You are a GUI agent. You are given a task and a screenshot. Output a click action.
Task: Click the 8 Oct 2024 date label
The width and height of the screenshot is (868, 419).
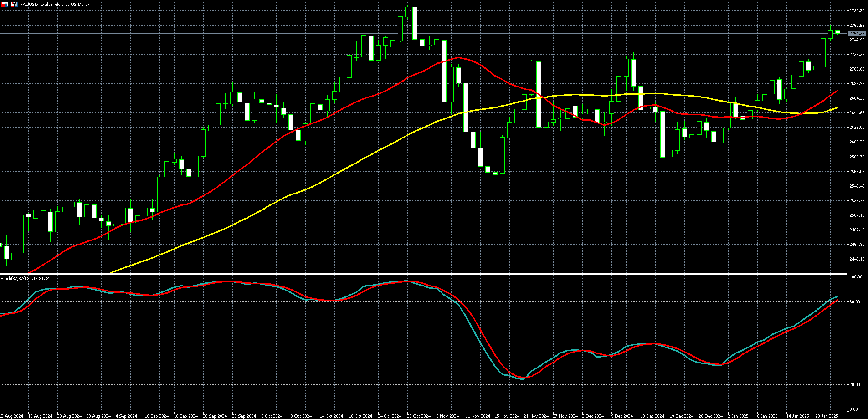pyautogui.click(x=301, y=416)
